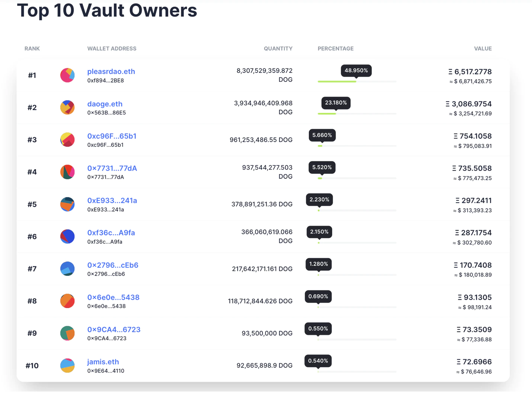The image size is (532, 393).
Task: Click the pleasrdao.eth wallet avatar icon
Action: click(67, 75)
